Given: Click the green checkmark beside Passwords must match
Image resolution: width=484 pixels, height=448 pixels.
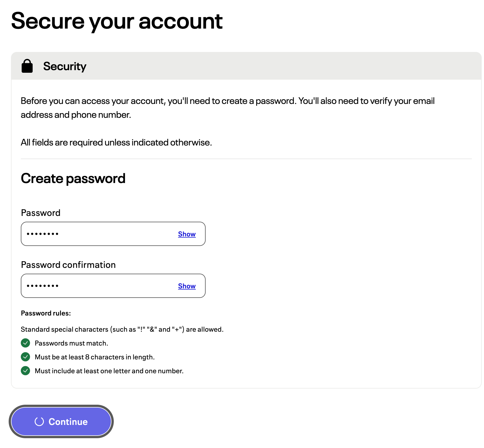Looking at the screenshot, I should pyautogui.click(x=25, y=343).
